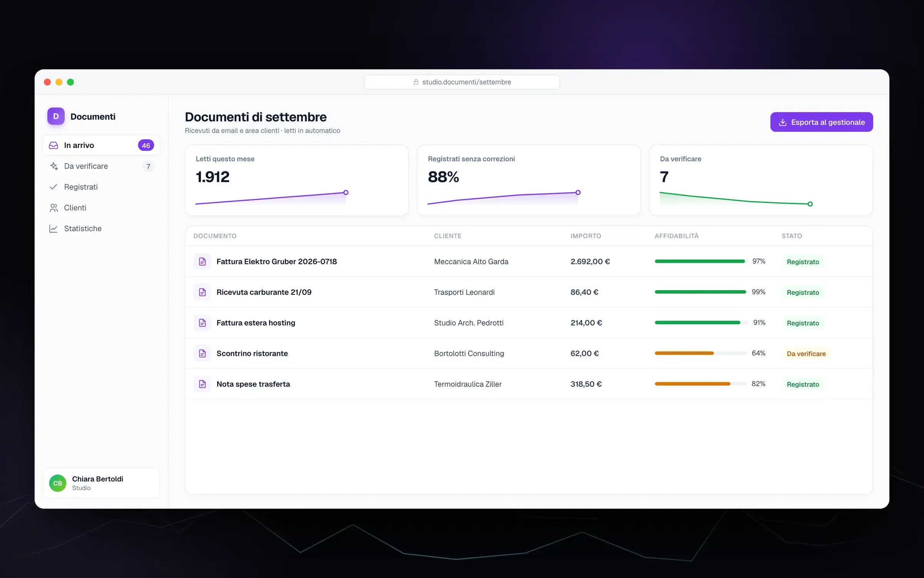The width and height of the screenshot is (924, 578).
Task: Click the Fattura Elektro Gruber 2026-0718 title
Action: pyautogui.click(x=276, y=262)
